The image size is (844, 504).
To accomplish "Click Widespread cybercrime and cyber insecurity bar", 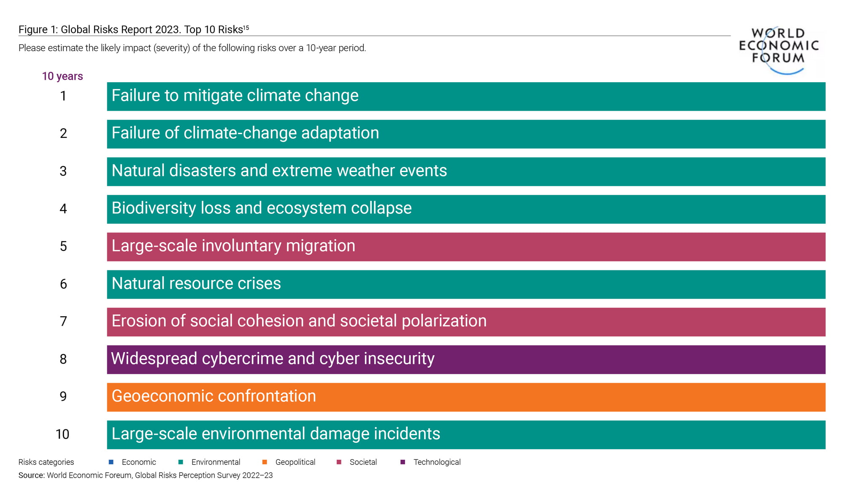I will (466, 359).
